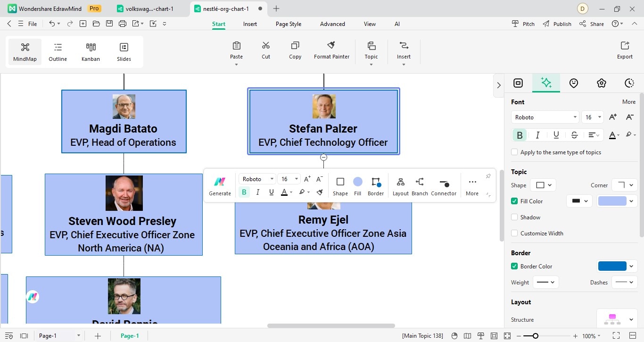Check Apply to the same type of topics
644x342 pixels.
point(514,152)
